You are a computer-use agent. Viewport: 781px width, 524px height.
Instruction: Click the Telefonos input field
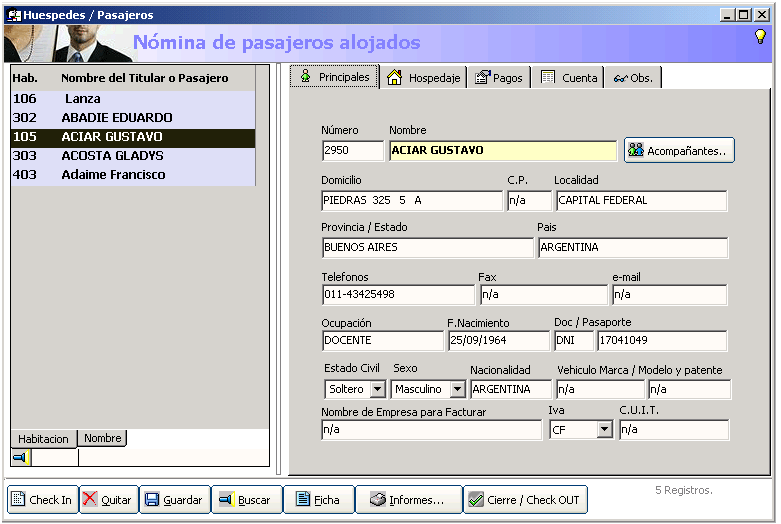pos(398,295)
